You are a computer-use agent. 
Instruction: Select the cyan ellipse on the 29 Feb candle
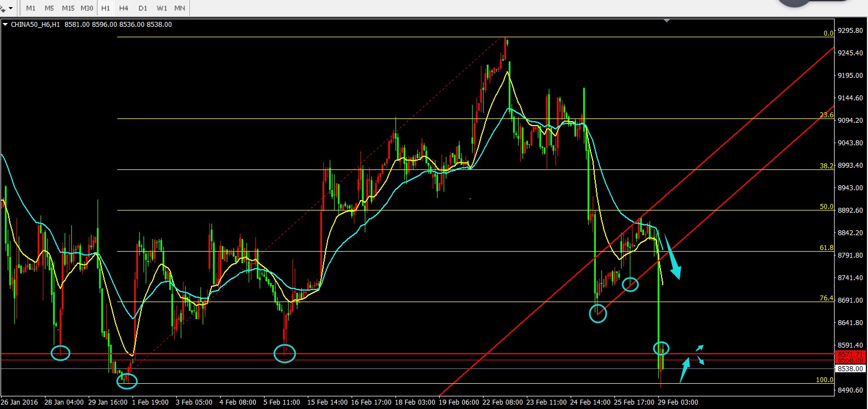[661, 348]
